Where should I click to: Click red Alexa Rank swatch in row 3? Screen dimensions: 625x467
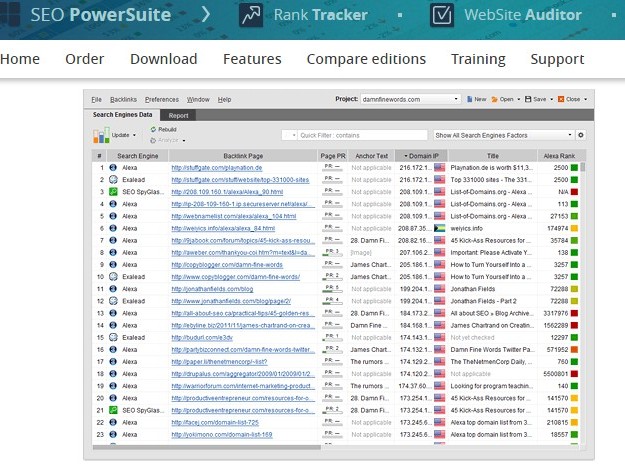point(574,192)
